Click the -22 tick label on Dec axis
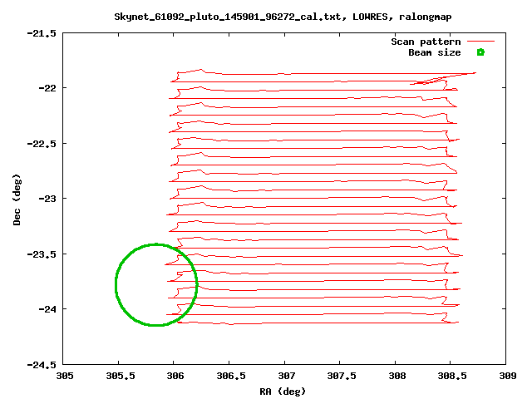This screenshot has width=532, height=399. point(45,88)
